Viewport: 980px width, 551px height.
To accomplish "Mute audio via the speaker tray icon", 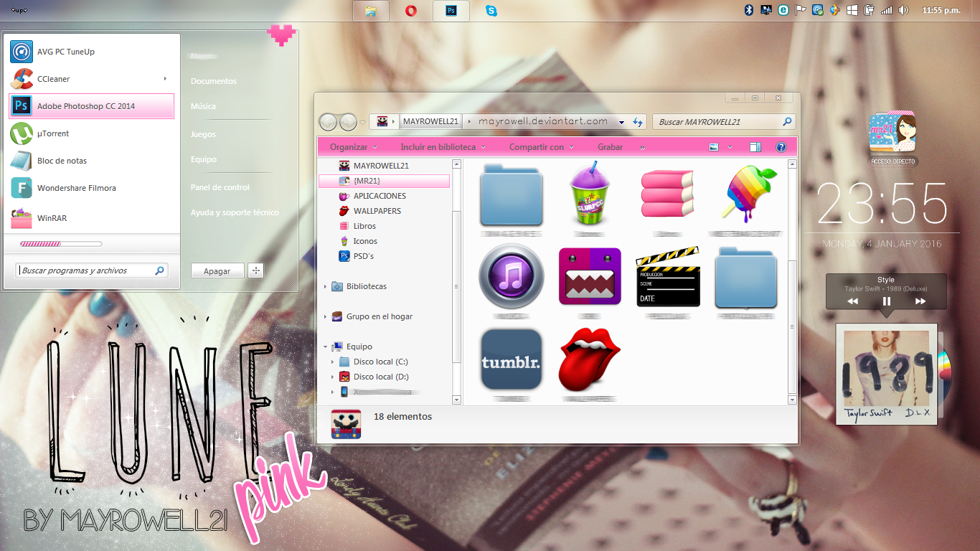I will point(903,11).
